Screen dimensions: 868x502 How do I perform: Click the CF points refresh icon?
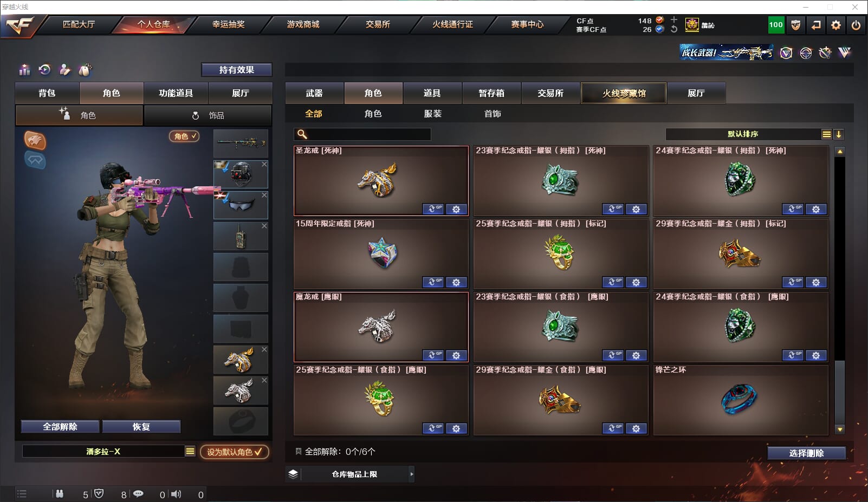tap(674, 29)
